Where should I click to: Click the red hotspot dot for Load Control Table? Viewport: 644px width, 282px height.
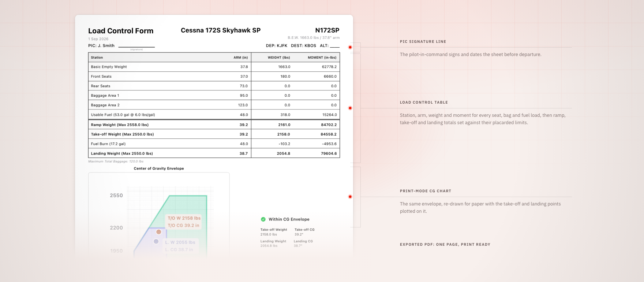click(x=350, y=108)
